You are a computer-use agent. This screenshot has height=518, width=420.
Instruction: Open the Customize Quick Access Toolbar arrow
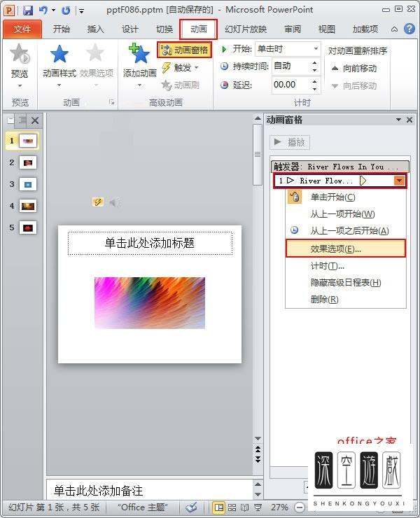(x=81, y=11)
